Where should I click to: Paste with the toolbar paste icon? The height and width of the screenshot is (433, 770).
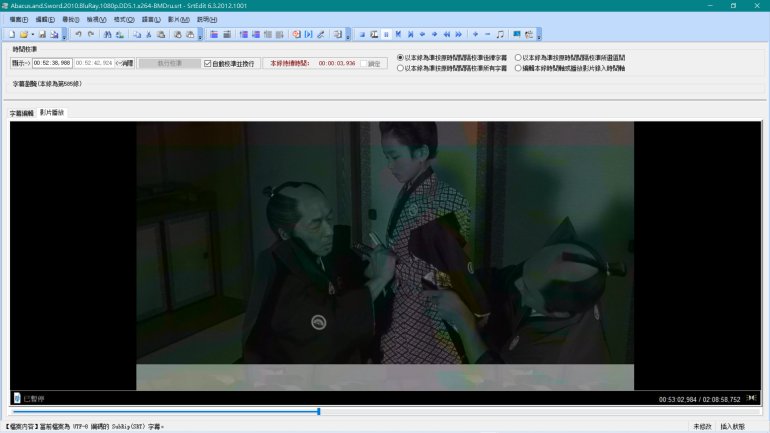(161, 34)
